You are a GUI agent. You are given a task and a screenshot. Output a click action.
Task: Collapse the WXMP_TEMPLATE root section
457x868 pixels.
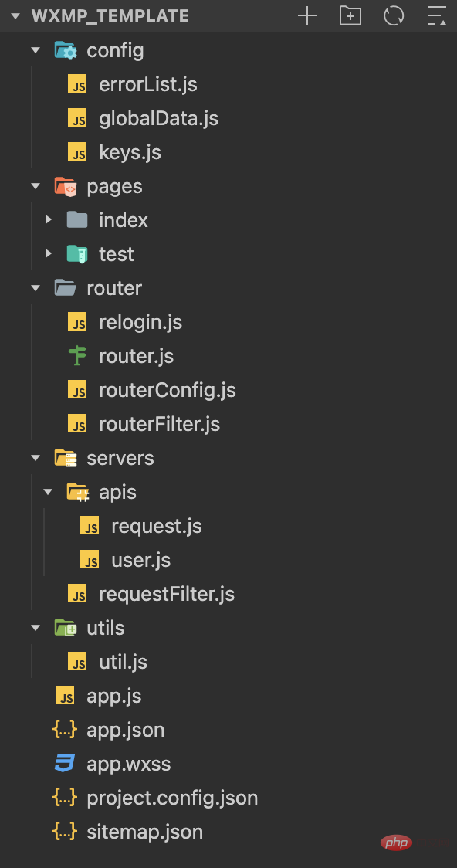(15, 16)
